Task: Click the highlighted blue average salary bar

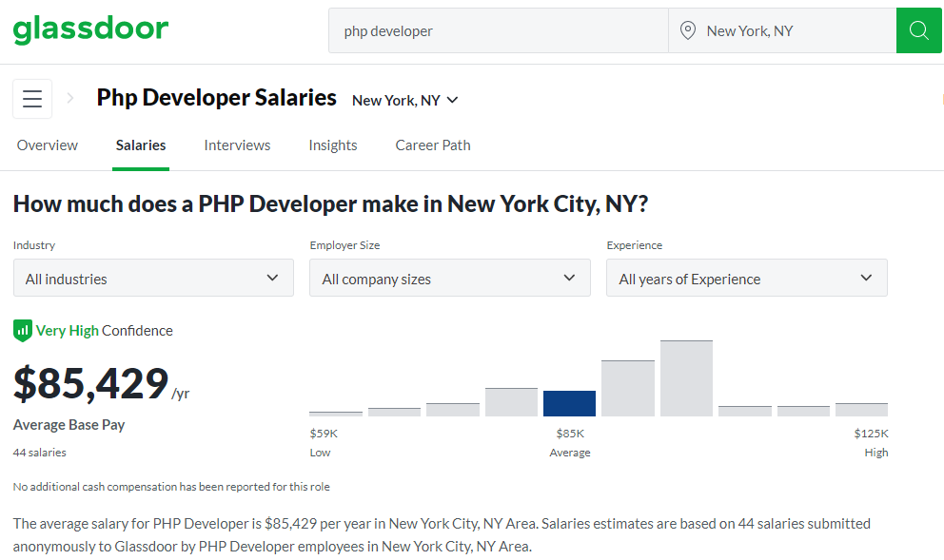Action: click(x=569, y=403)
